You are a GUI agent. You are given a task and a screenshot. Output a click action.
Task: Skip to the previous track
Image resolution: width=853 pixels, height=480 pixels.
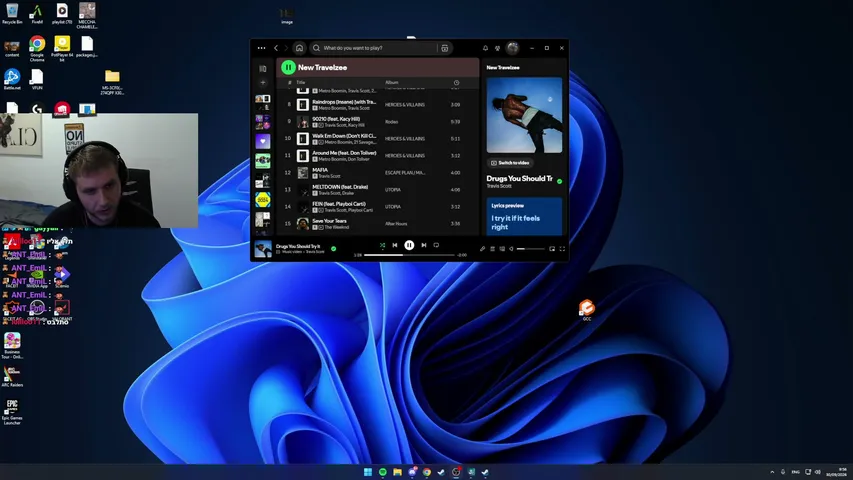(395, 245)
